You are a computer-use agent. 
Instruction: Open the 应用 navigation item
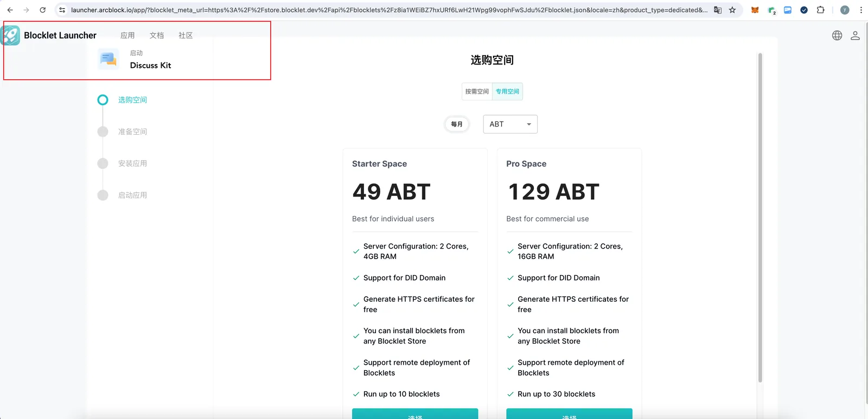click(127, 35)
